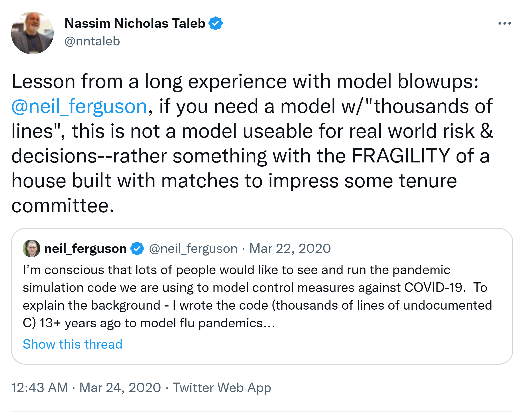Click the Twitter Web App source label

pyautogui.click(x=222, y=387)
